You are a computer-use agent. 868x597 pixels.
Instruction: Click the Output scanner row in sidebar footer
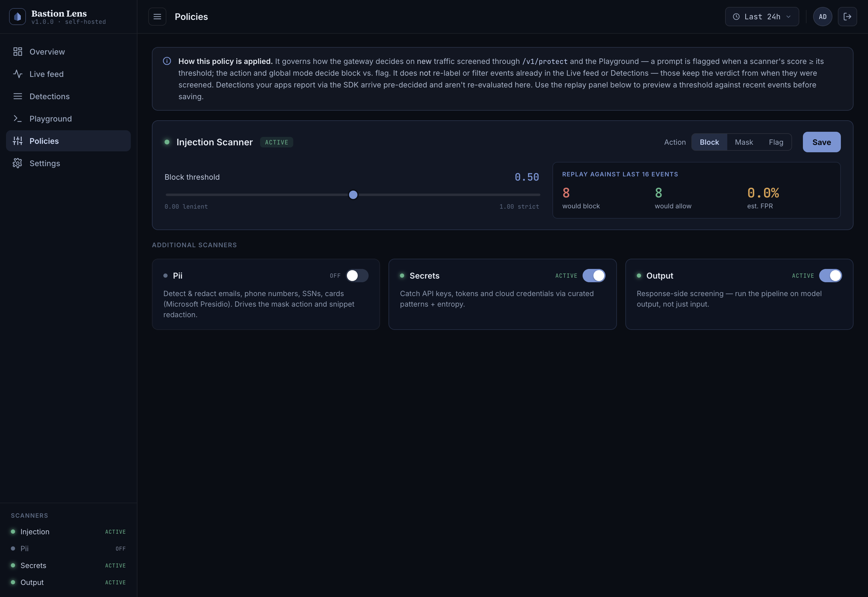(x=68, y=582)
